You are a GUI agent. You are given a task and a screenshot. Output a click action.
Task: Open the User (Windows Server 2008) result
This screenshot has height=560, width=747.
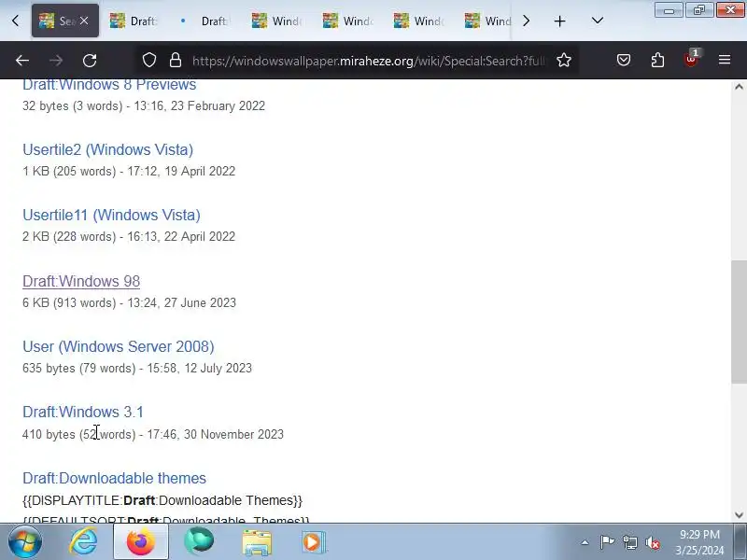119,346
